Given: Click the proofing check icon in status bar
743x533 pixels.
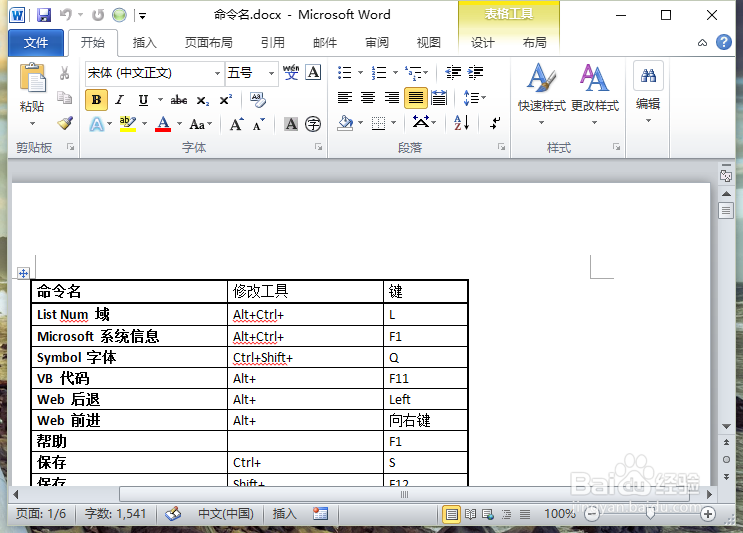Looking at the screenshot, I should coord(173,514).
